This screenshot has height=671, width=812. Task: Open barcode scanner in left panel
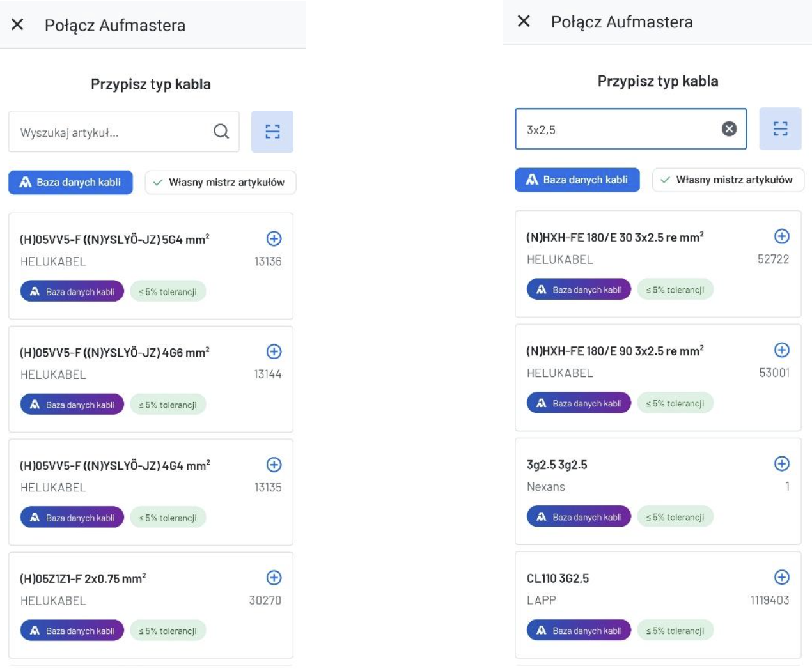(x=272, y=132)
